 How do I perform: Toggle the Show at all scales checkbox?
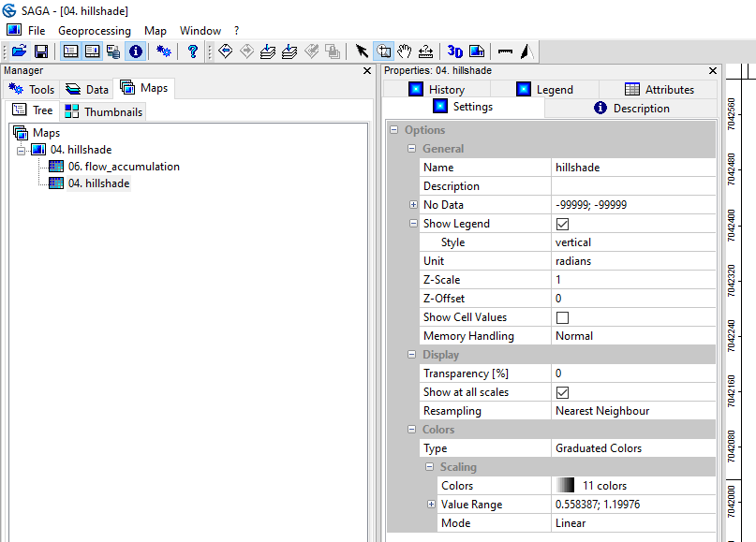click(x=563, y=392)
